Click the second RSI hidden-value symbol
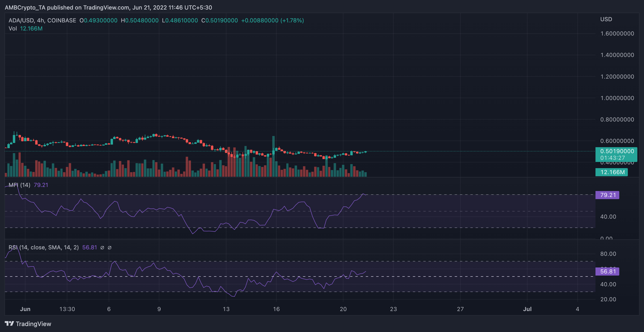This screenshot has width=644, height=332. (x=109, y=248)
